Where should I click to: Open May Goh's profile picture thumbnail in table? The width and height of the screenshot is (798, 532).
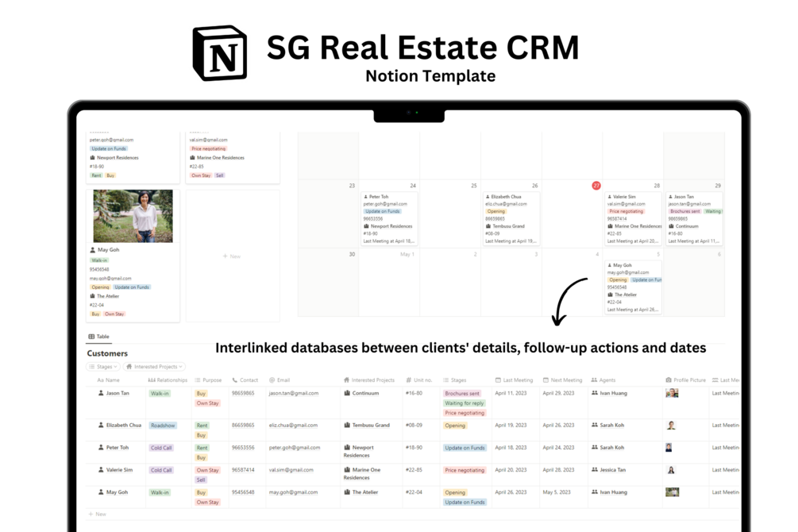(x=673, y=492)
